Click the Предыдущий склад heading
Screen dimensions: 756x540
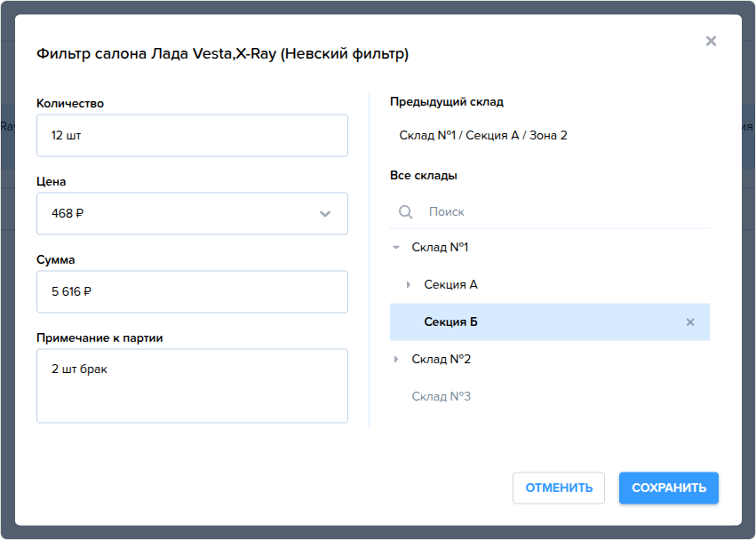(447, 102)
